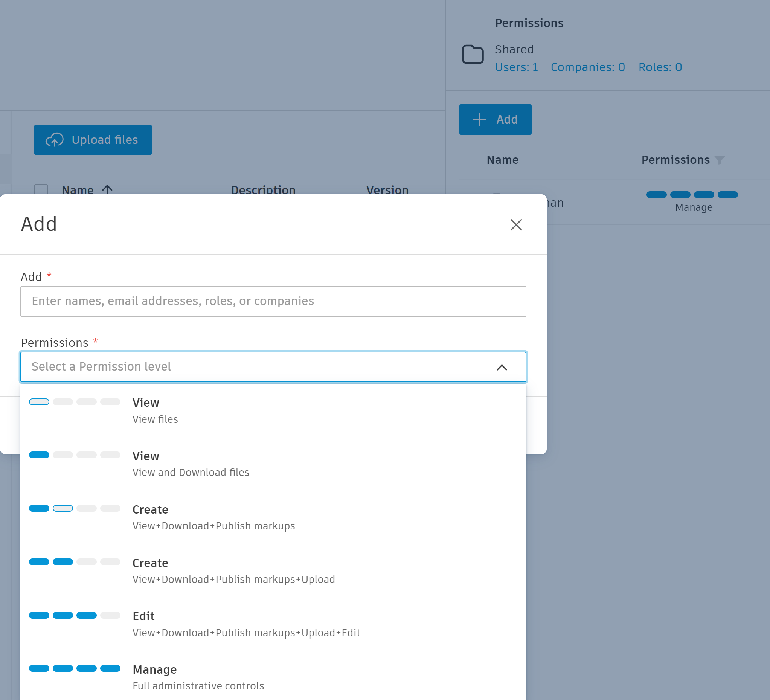This screenshot has width=770, height=700.
Task: Focus the names and email addresses field
Action: point(273,301)
